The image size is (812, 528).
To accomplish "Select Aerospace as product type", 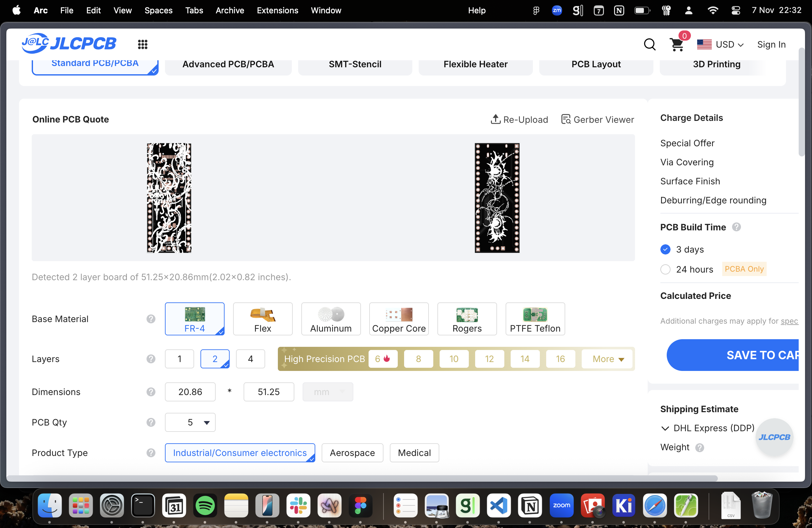I will (x=352, y=452).
